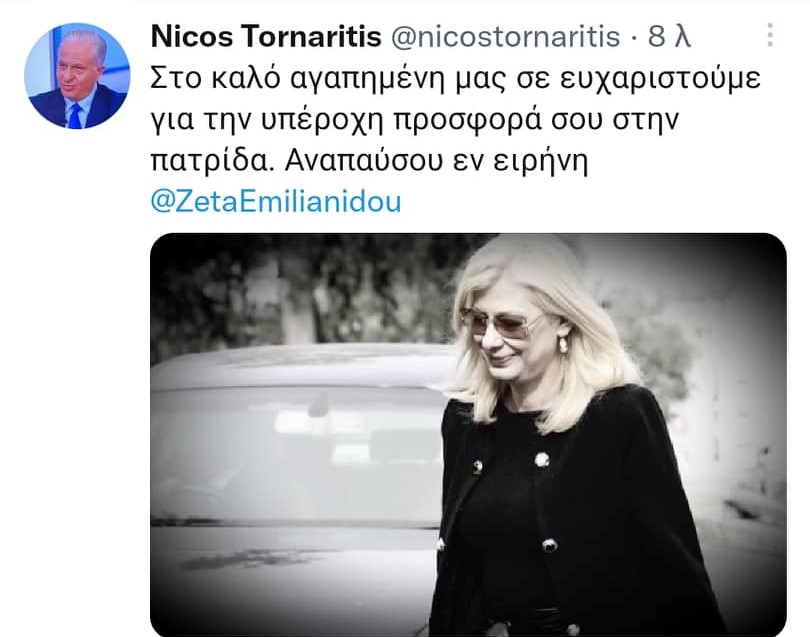810x637 pixels.
Task: Open the three-dot more options menu
Action: pos(770,35)
